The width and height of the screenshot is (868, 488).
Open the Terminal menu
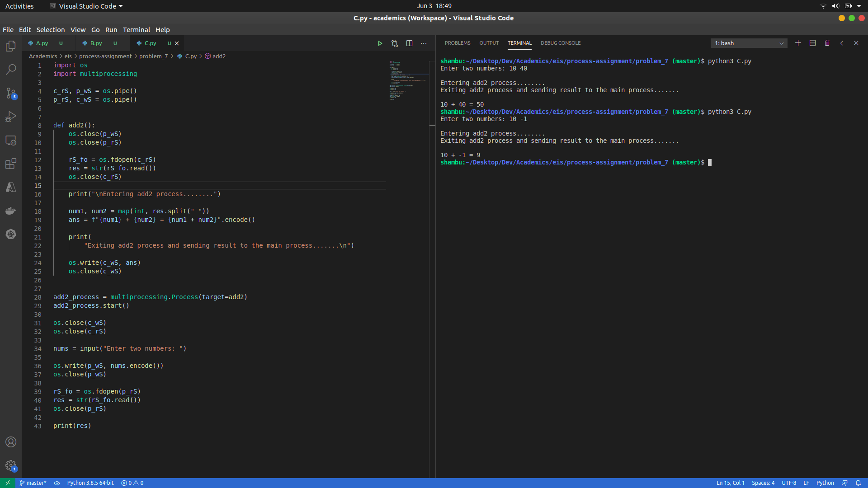[x=136, y=30]
